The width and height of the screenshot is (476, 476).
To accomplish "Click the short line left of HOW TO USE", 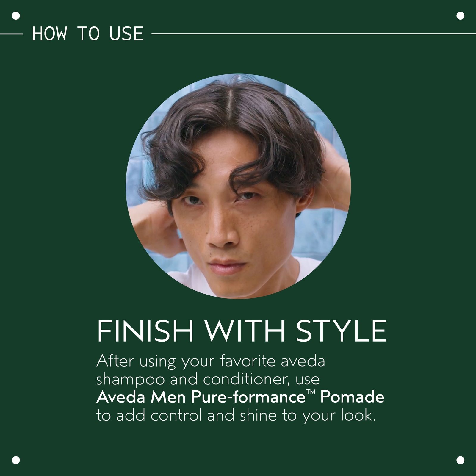I will [11, 34].
